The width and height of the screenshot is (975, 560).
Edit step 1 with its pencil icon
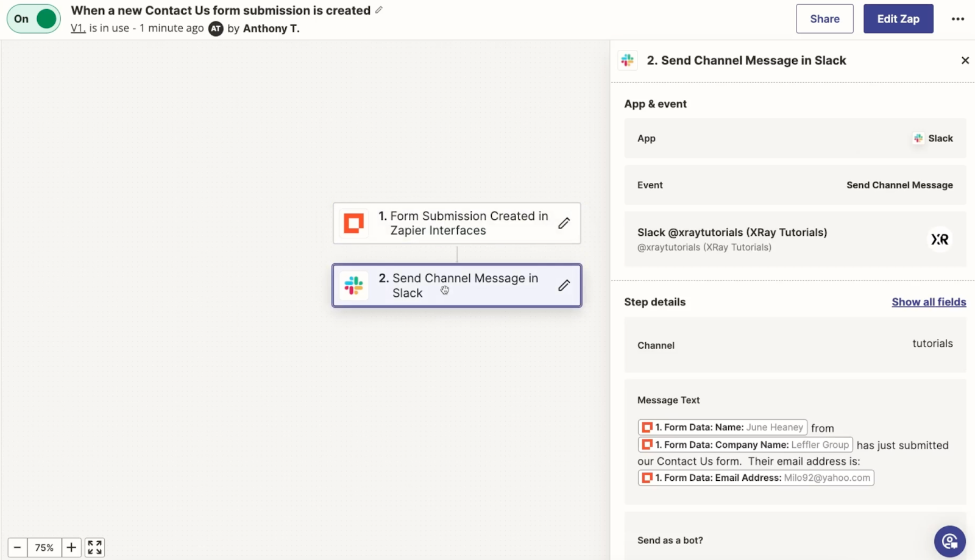(x=564, y=223)
